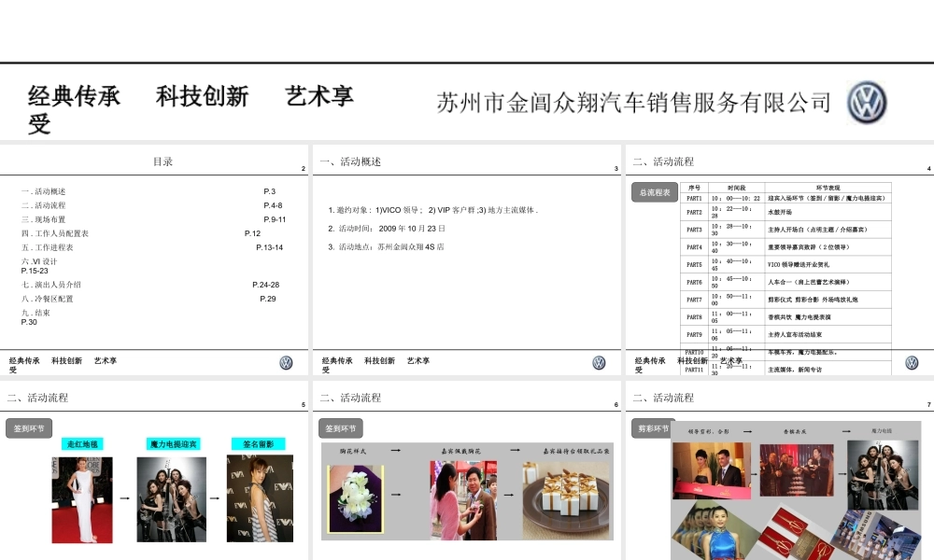
Task: Click the cyan 签名留影 label
Action: 259,444
